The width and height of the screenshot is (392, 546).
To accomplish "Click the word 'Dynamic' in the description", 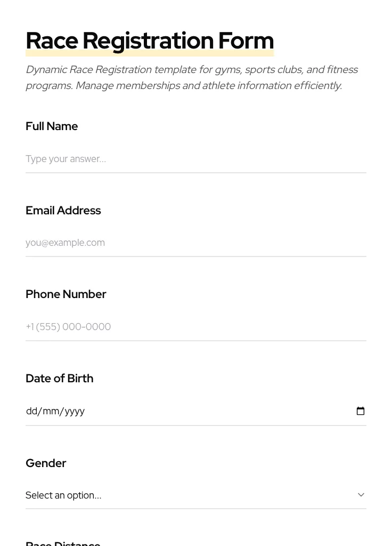I will coord(46,70).
